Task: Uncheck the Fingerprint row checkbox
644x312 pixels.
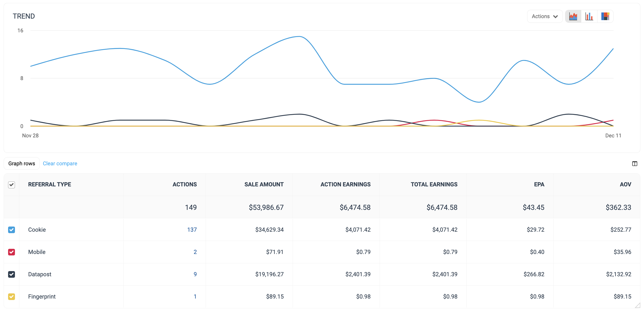Action: tap(12, 296)
